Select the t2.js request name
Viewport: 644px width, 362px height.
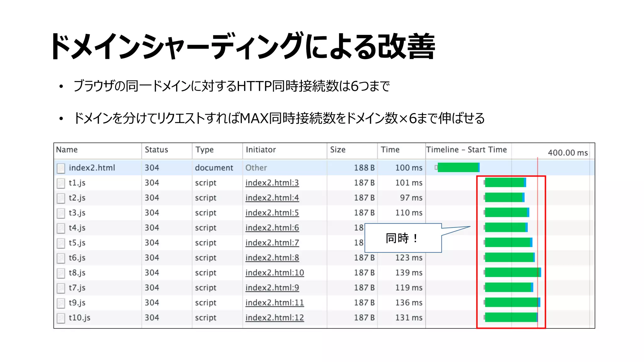pyautogui.click(x=77, y=198)
